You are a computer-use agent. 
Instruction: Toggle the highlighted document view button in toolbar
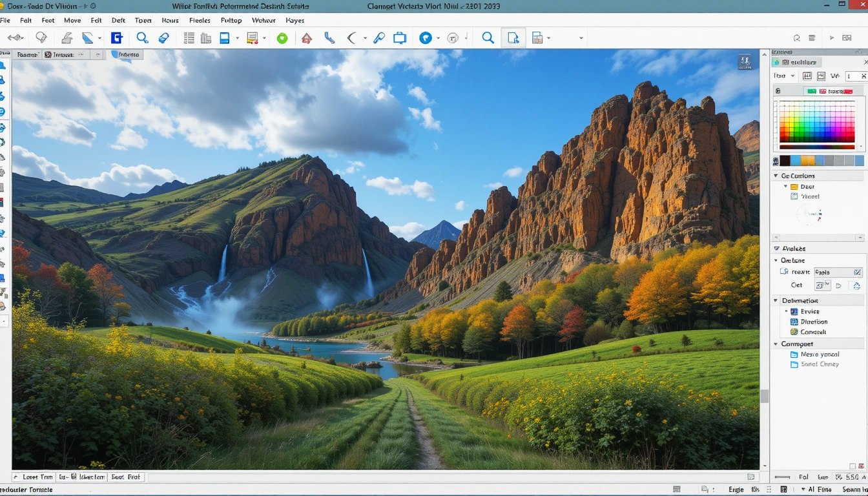click(513, 38)
